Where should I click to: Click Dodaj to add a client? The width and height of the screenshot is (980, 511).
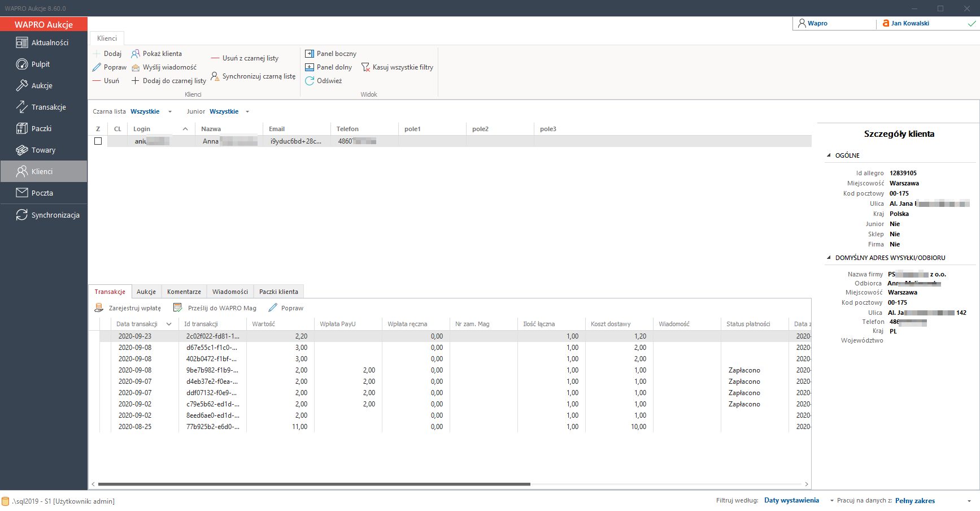click(x=107, y=54)
